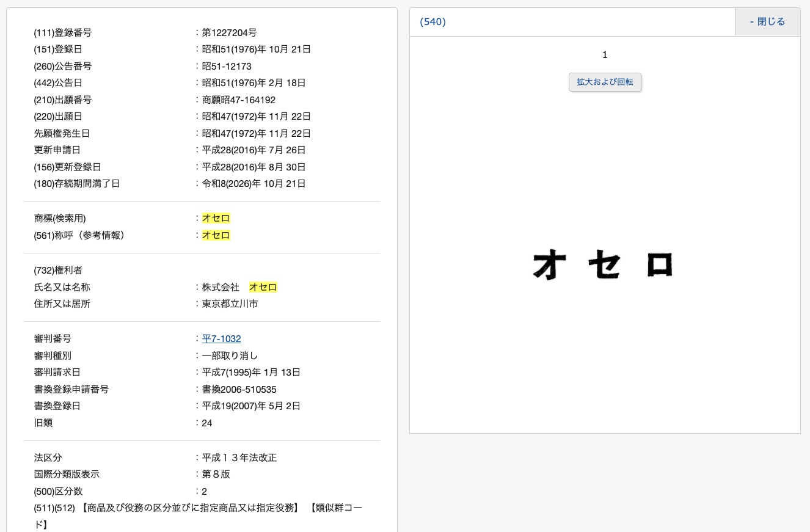Select international classification value 第8版
810x532 pixels.
[216, 474]
